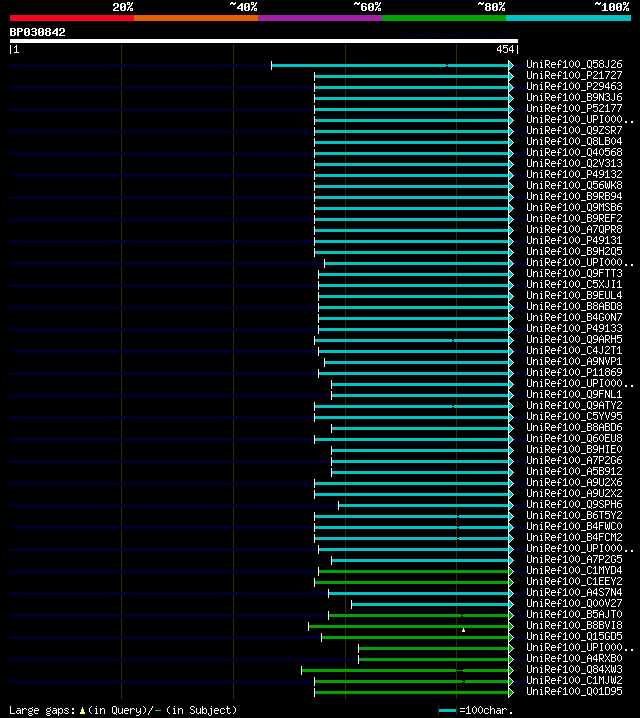Image resolution: width=640 pixels, height=718 pixels.
Task: Click the cyan alignment bar for Q58J26
Action: pos(390,65)
